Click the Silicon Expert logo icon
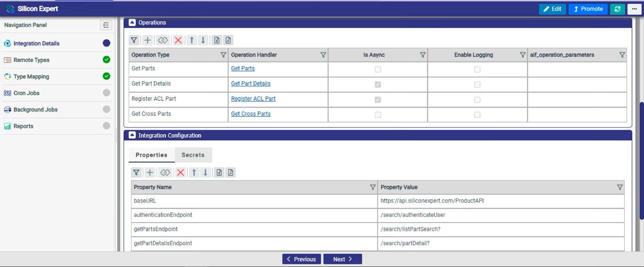Image resolution: width=644 pixels, height=267 pixels. pos(10,9)
